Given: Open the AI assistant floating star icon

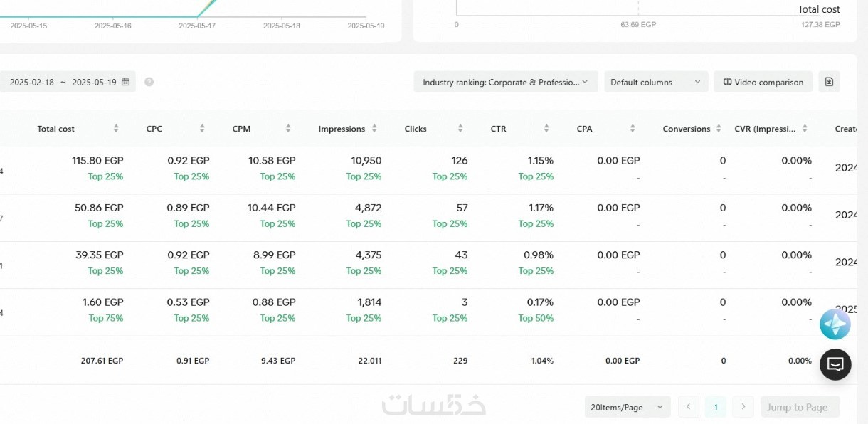Looking at the screenshot, I should click(835, 324).
